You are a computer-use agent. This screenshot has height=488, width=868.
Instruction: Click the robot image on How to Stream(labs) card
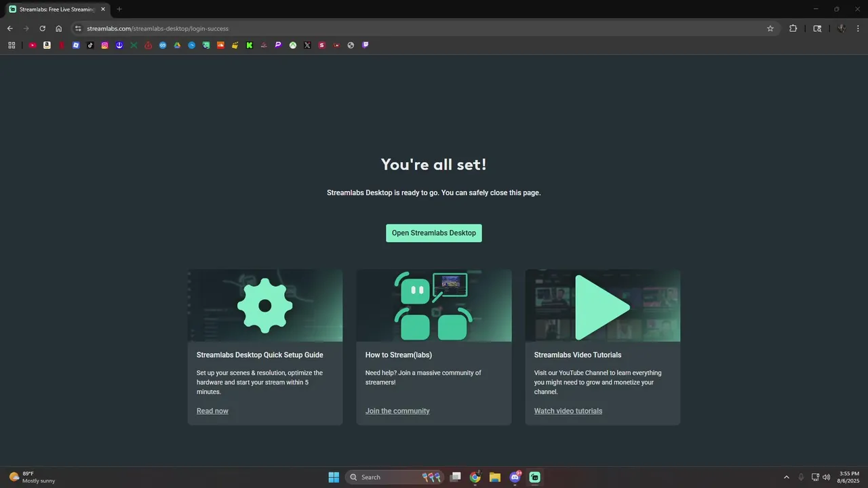click(x=433, y=306)
